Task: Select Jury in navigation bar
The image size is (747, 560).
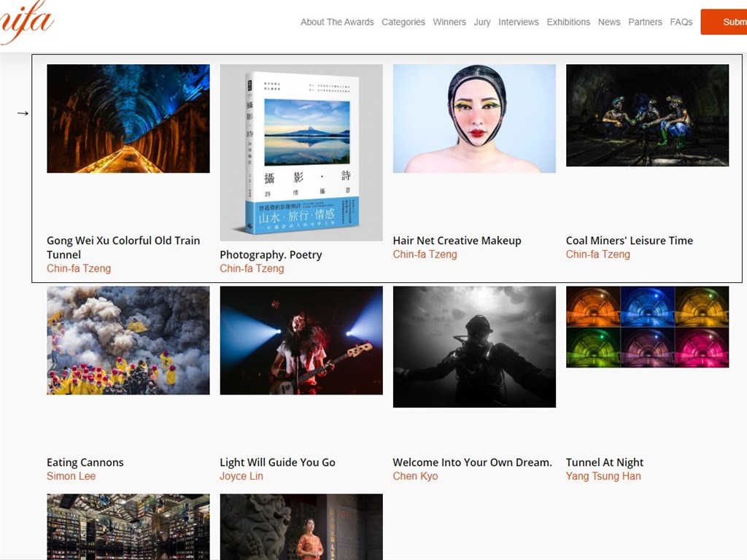Action: click(482, 22)
